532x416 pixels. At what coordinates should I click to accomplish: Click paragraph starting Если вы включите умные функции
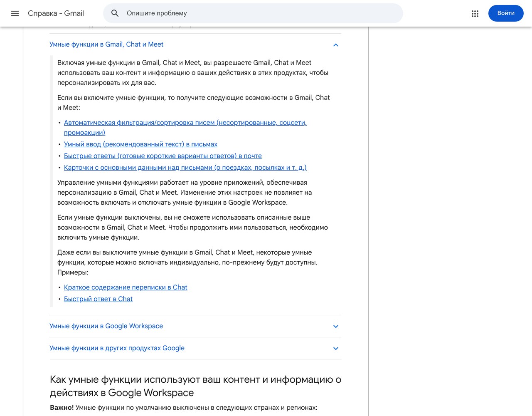(194, 103)
